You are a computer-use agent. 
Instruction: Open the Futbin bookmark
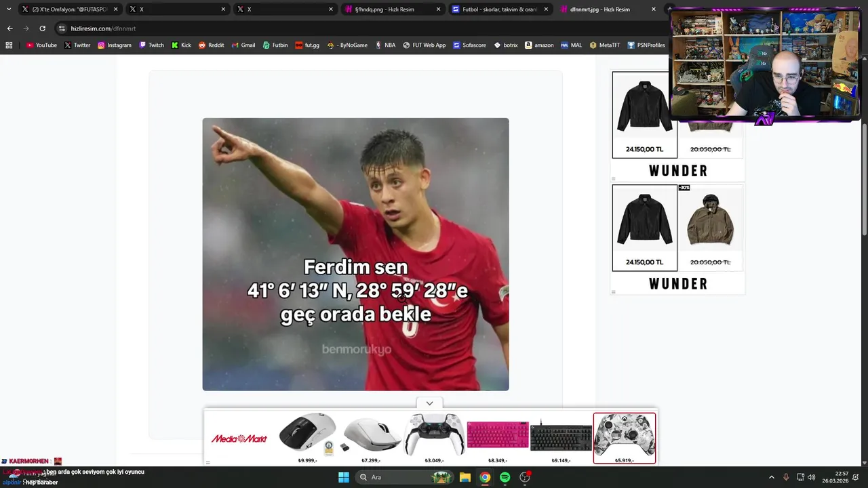[275, 45]
